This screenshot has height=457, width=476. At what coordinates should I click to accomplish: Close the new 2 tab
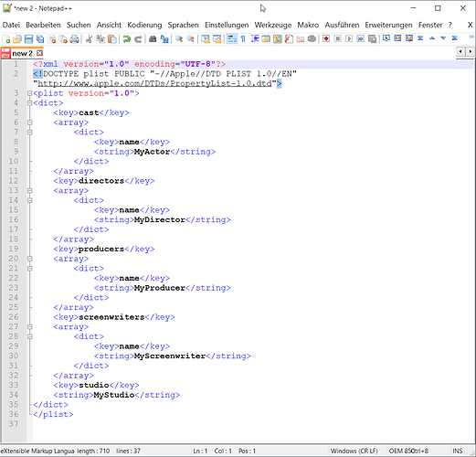click(x=39, y=53)
